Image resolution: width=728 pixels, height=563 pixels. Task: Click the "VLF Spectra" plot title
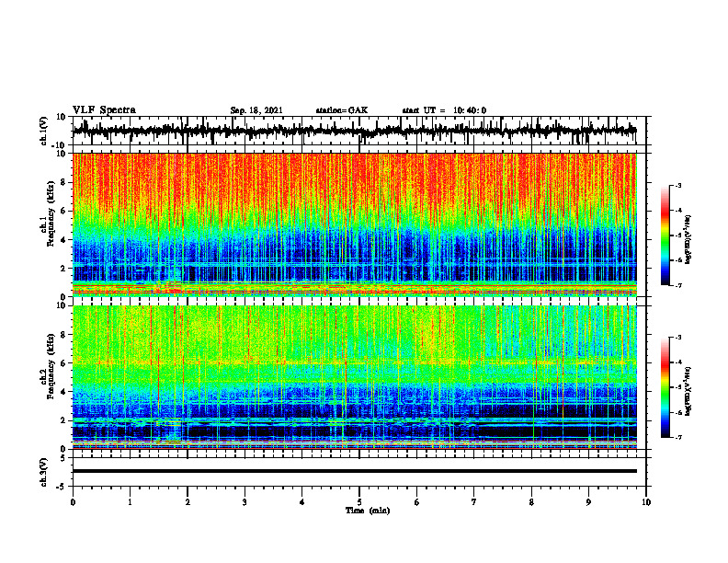pos(104,109)
